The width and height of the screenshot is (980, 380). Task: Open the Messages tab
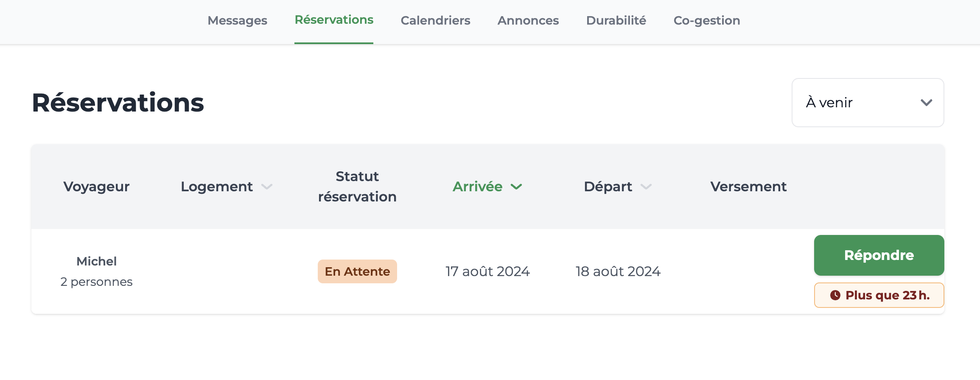[237, 20]
